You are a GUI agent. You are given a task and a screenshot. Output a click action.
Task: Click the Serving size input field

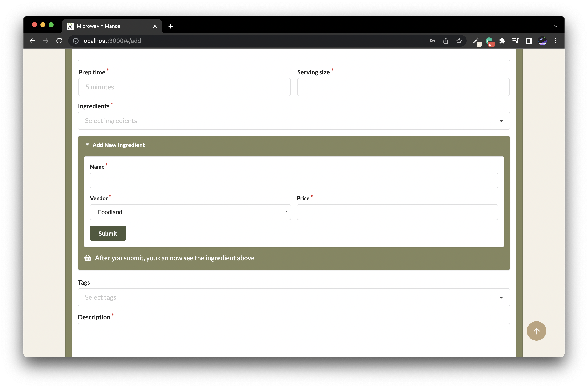point(403,87)
